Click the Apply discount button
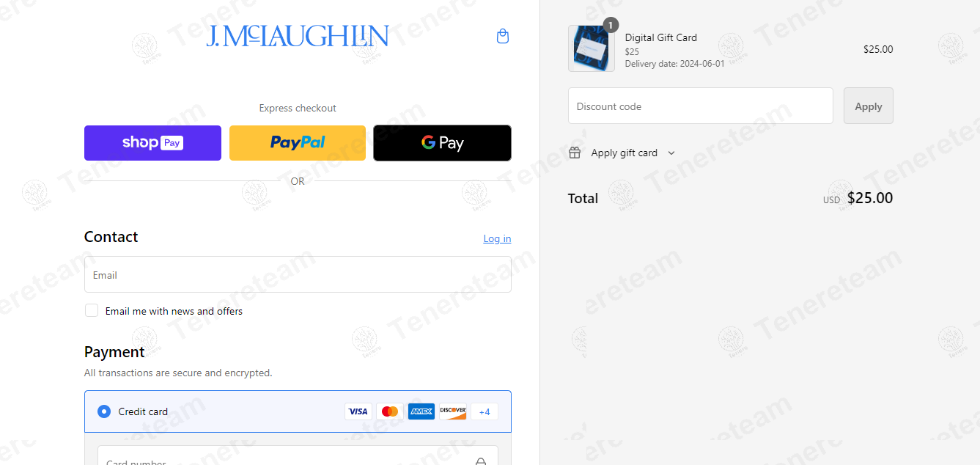 pyautogui.click(x=869, y=106)
